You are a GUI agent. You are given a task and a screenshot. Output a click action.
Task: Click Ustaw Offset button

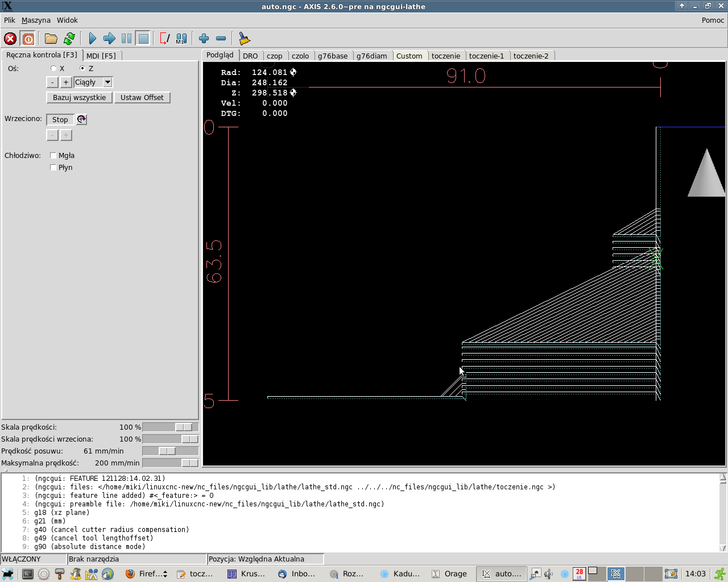coord(142,98)
